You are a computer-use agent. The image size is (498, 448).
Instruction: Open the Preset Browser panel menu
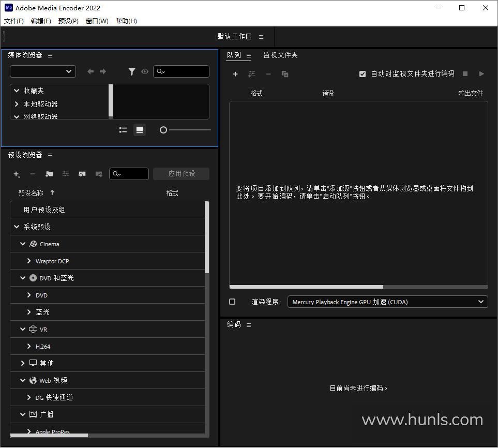coord(50,155)
